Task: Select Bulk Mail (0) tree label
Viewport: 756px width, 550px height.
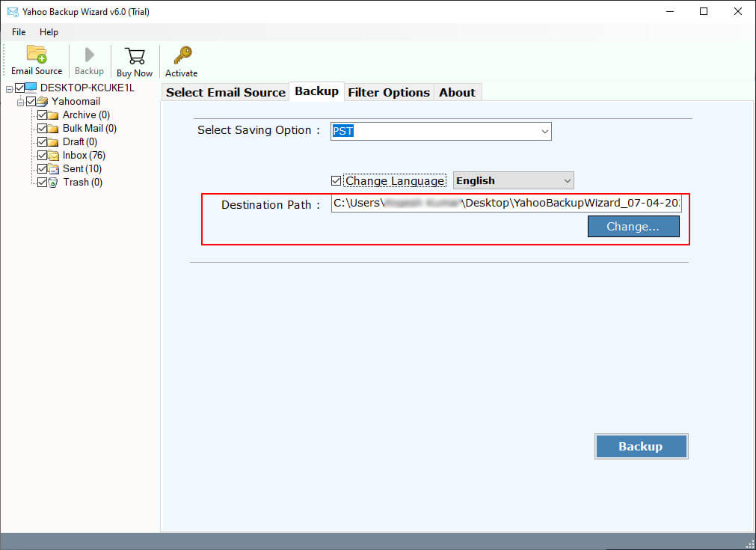Action: (x=90, y=129)
